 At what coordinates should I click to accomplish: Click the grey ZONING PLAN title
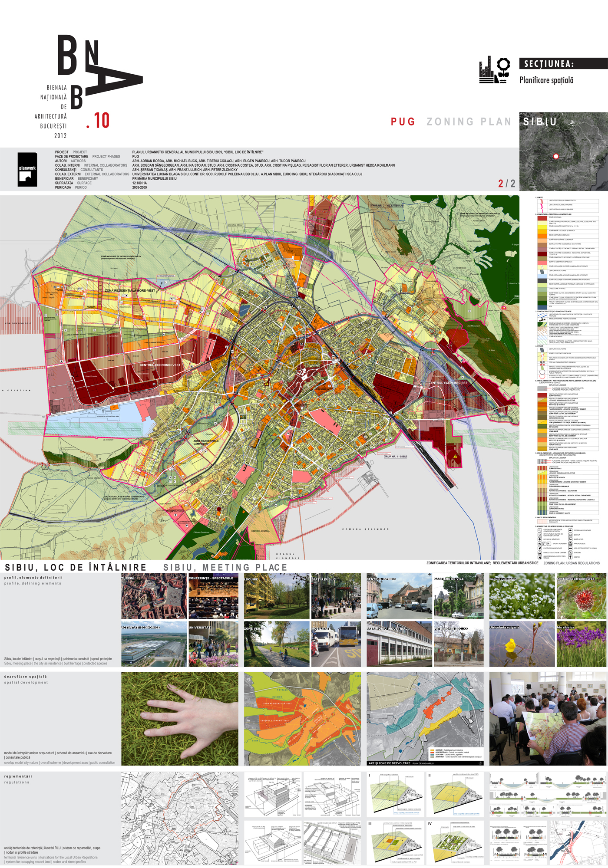tap(469, 122)
